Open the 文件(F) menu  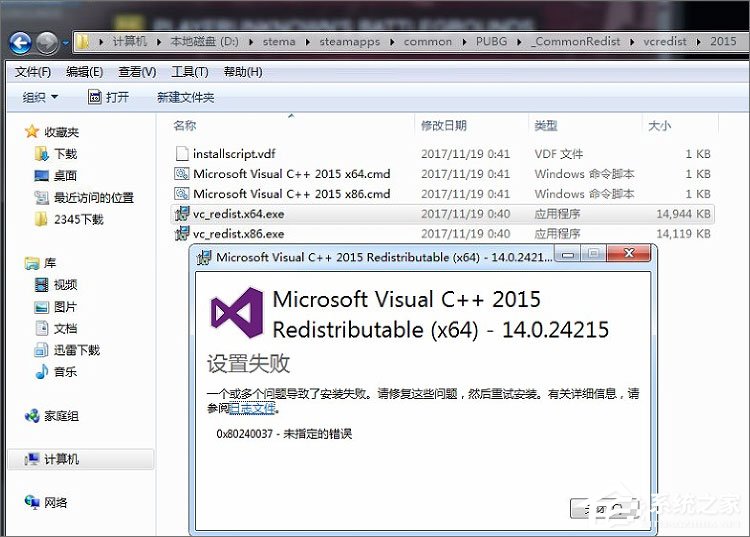pyautogui.click(x=33, y=72)
